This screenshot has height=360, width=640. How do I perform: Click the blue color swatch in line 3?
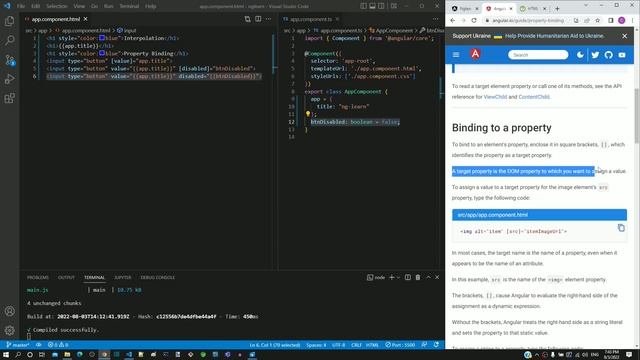[102, 53]
